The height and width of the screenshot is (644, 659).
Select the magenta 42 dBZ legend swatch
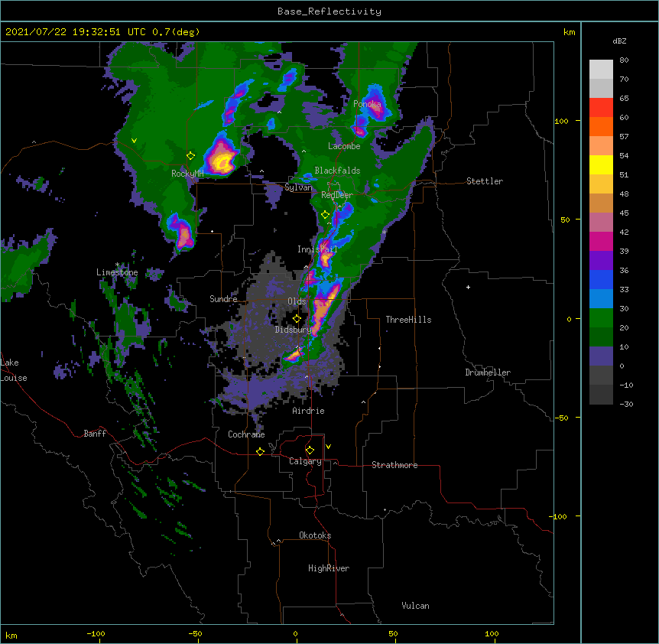coord(601,241)
